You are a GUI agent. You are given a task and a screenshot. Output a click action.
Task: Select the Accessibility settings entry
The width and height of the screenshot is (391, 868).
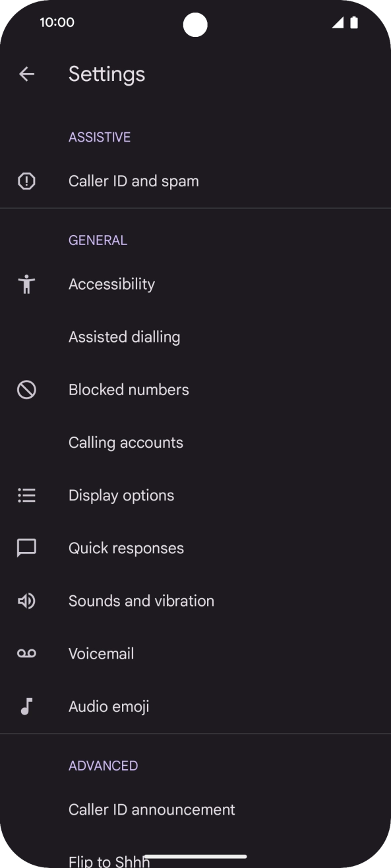(111, 284)
